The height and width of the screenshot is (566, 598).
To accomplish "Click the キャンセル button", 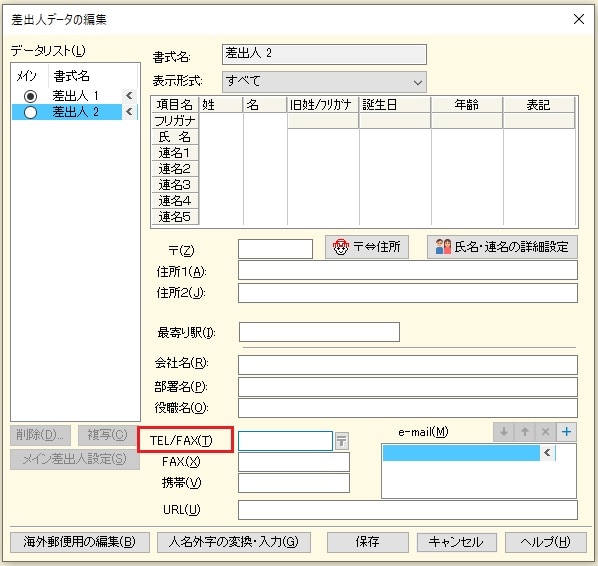I will point(457,542).
